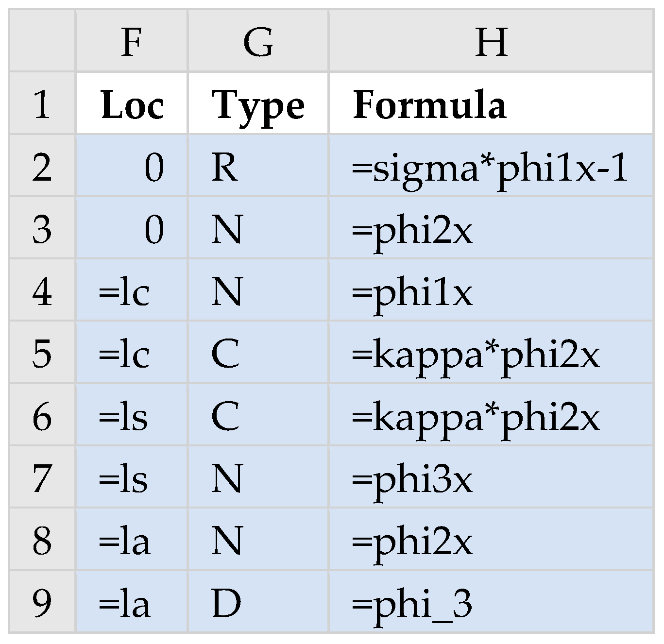This screenshot has width=664, height=644.
Task: Select the =la cell in row 8
Action: (x=132, y=541)
